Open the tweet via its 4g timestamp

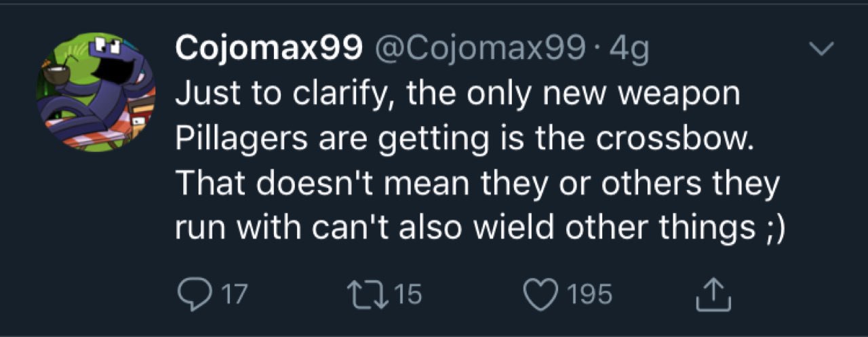point(630,49)
